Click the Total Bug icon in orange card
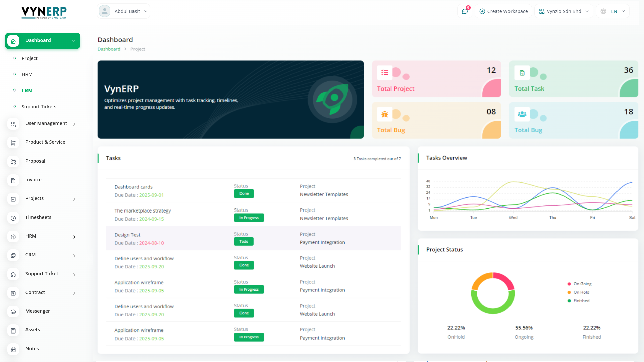The width and height of the screenshot is (644, 362). click(385, 114)
